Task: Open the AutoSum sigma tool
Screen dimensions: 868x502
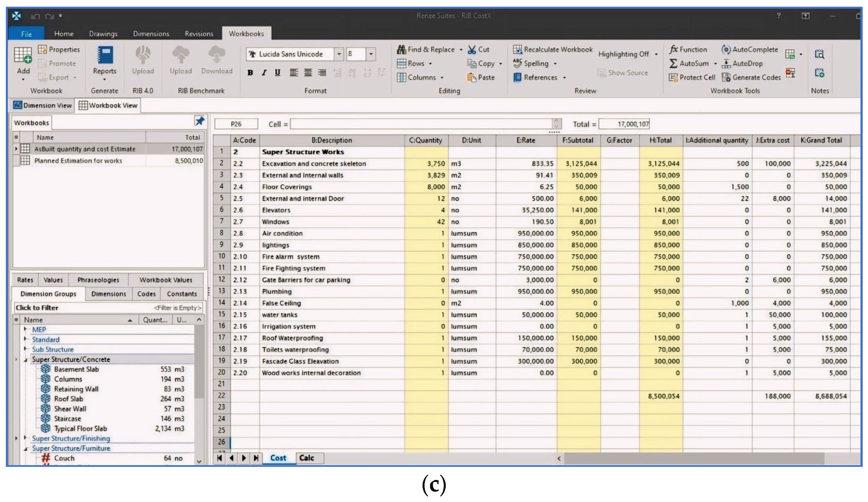Action: click(673, 63)
